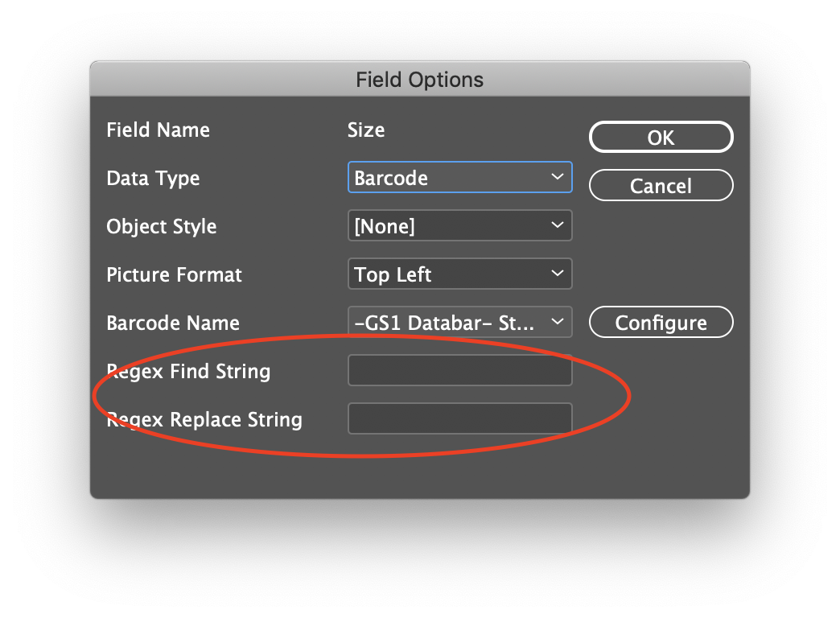Click the Picture Format label
Image resolution: width=840 pixels, height=618 pixels.
coord(174,274)
